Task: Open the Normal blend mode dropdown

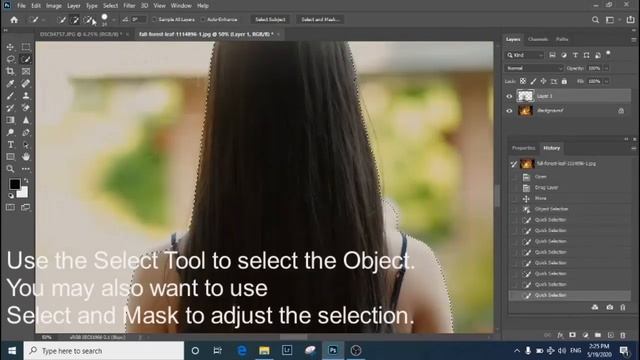Action: click(534, 68)
